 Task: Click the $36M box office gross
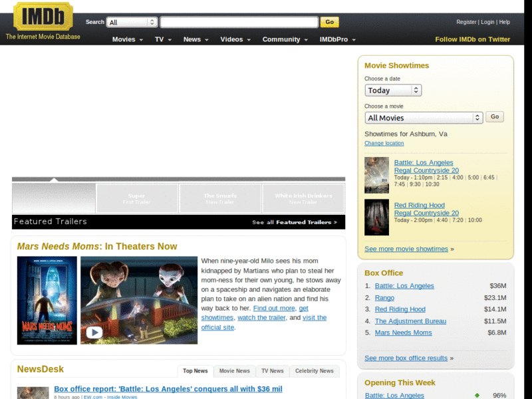pos(497,286)
